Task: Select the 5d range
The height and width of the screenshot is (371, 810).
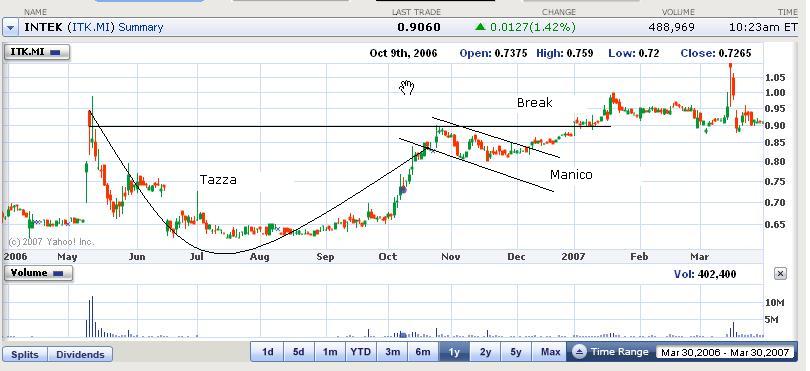Action: pos(298,352)
